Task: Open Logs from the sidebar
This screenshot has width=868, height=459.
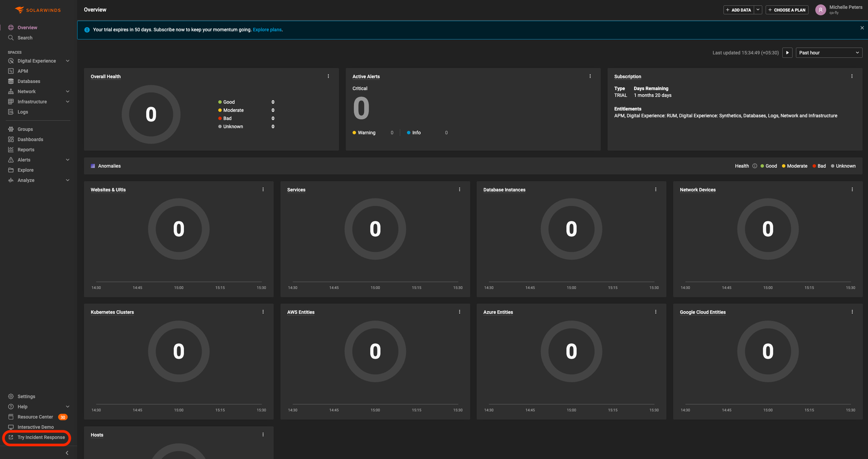Action: tap(22, 112)
